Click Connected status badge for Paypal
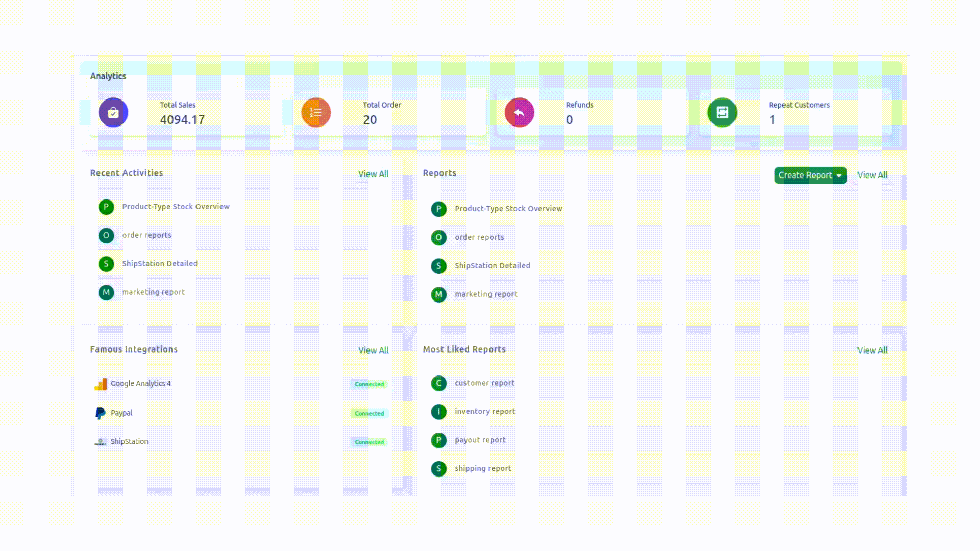The image size is (980, 551). click(x=369, y=414)
